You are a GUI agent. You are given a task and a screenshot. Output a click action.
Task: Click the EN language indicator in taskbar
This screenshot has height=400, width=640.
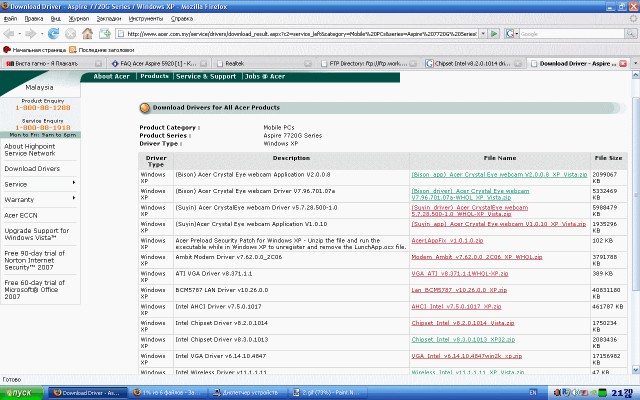tap(533, 393)
